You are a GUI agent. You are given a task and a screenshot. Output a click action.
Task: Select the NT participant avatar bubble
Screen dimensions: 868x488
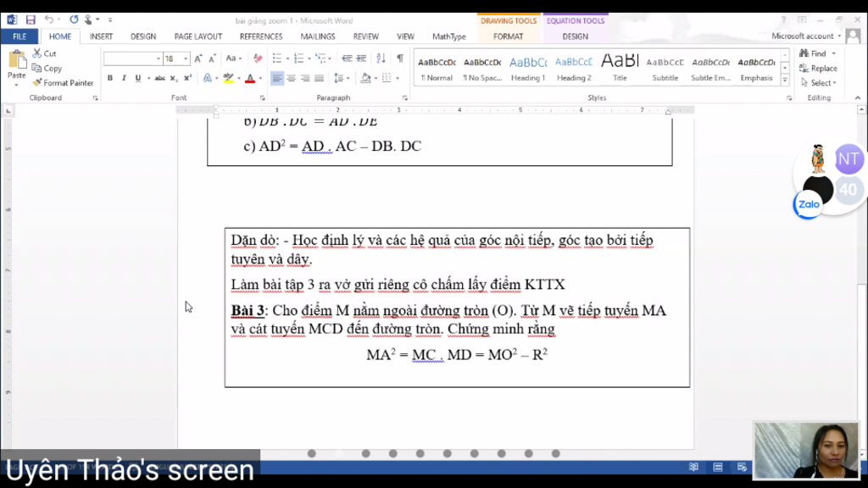click(x=849, y=159)
